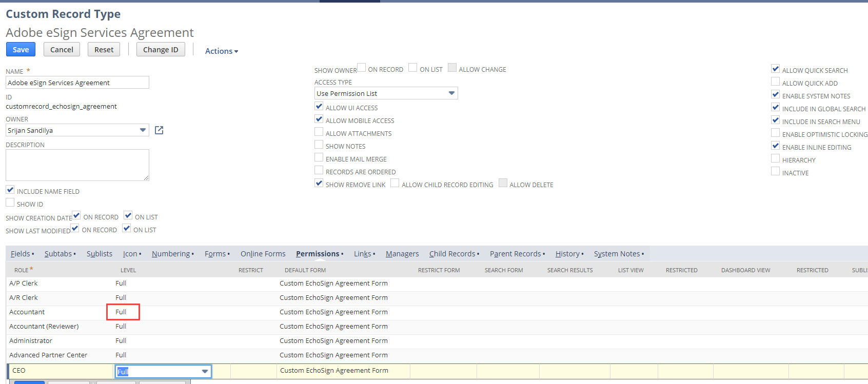
Task: Enable Allow Quick Add option
Action: tap(776, 82)
